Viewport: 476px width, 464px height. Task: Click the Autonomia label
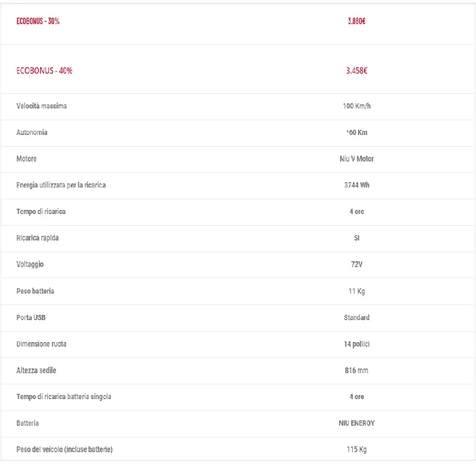point(32,133)
